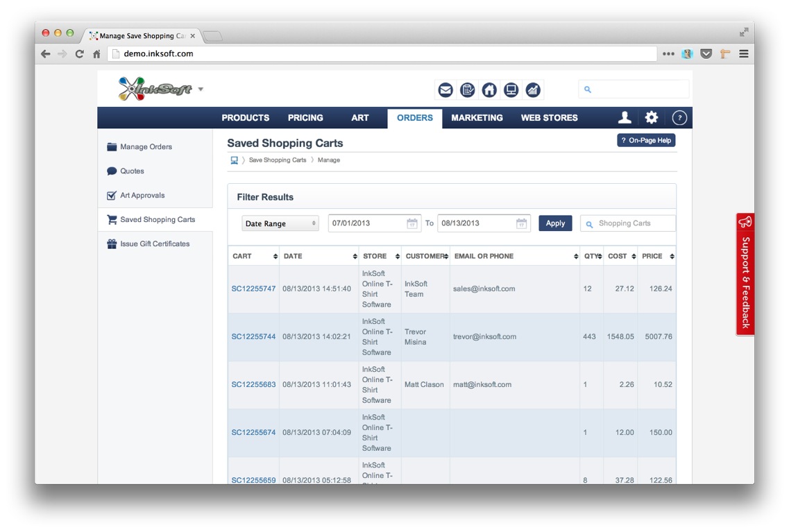This screenshot has height=532, width=789.
Task: Open the settings gear in navbar
Action: click(x=652, y=118)
